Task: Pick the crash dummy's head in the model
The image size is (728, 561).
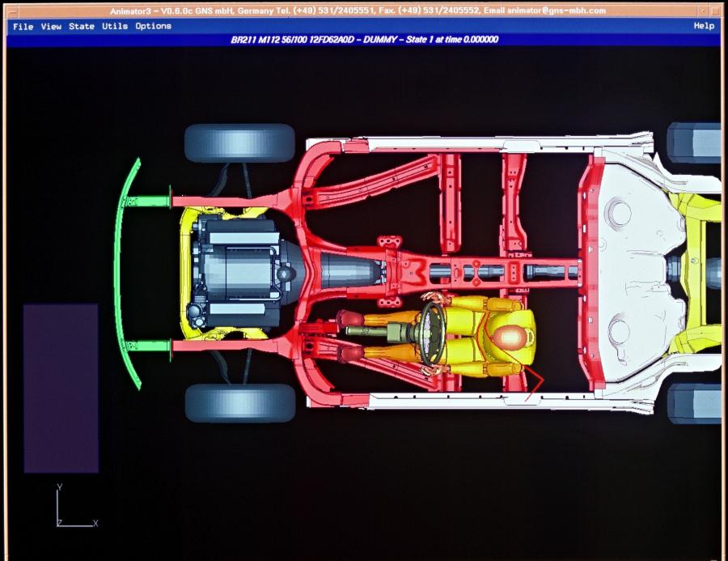Action: point(510,337)
